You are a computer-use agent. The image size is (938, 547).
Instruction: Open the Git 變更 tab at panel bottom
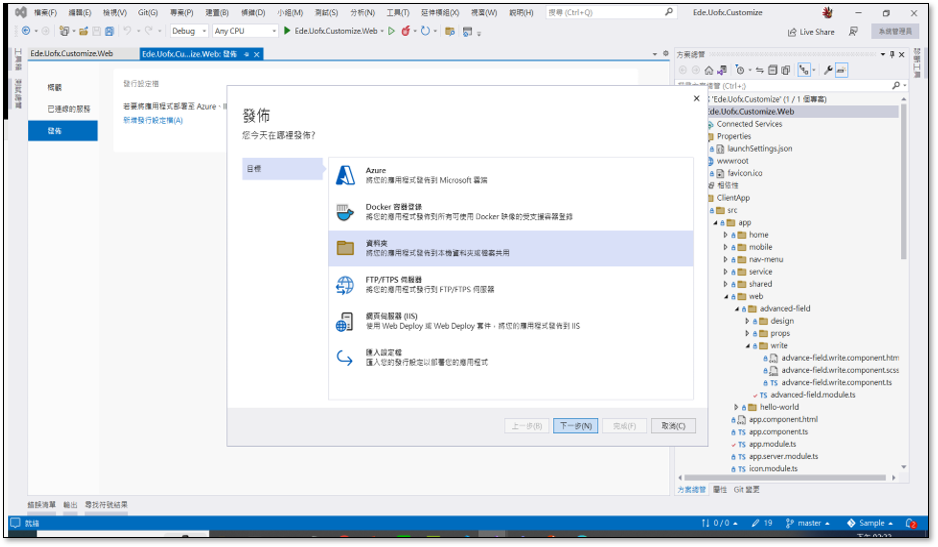tap(747, 490)
